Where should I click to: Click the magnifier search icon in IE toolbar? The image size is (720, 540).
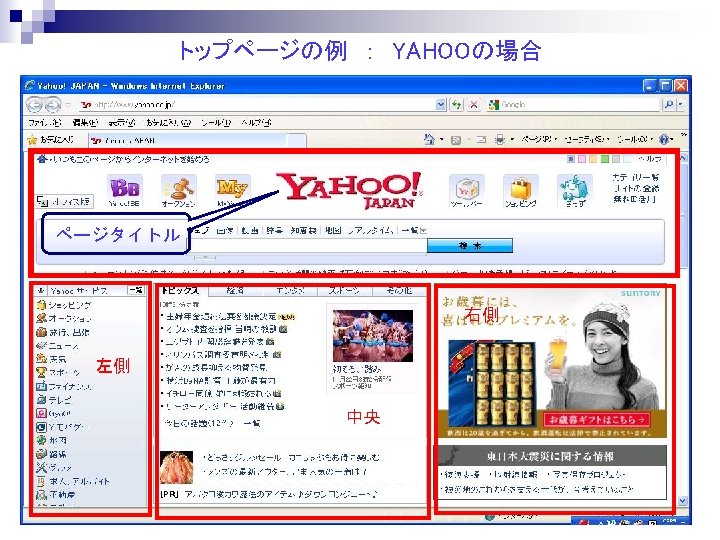[x=669, y=105]
